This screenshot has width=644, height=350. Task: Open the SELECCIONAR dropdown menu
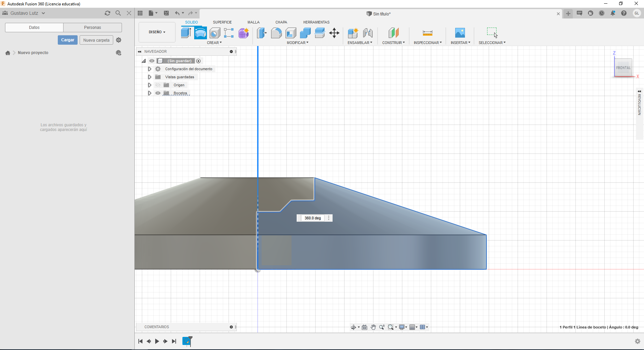492,43
